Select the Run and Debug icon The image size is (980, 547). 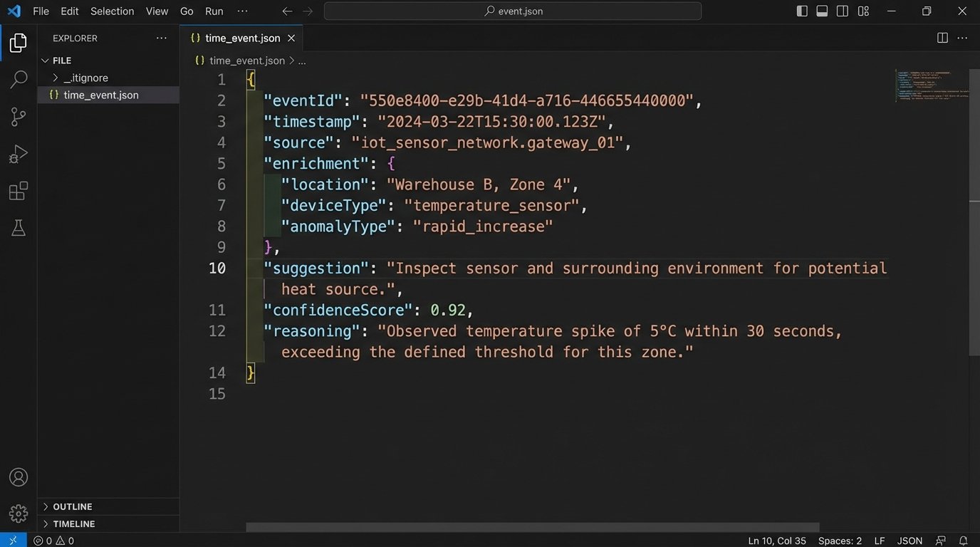(x=18, y=153)
